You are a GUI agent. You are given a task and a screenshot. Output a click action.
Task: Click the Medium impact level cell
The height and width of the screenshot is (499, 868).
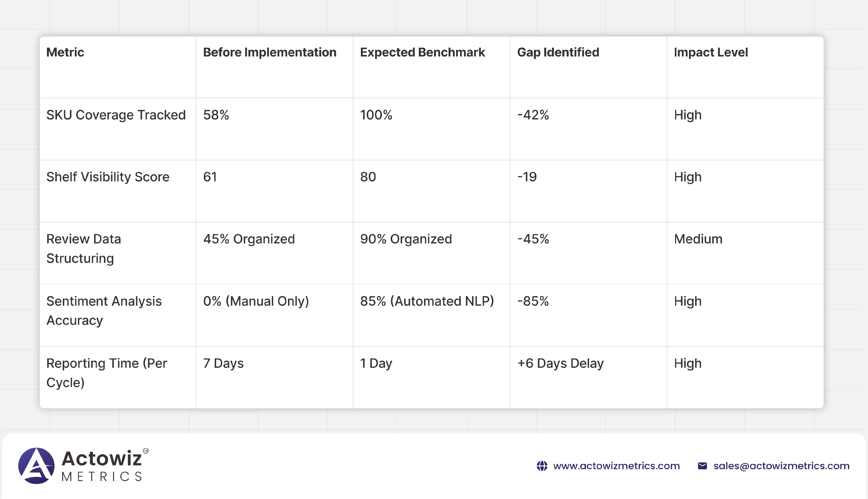[698, 239]
